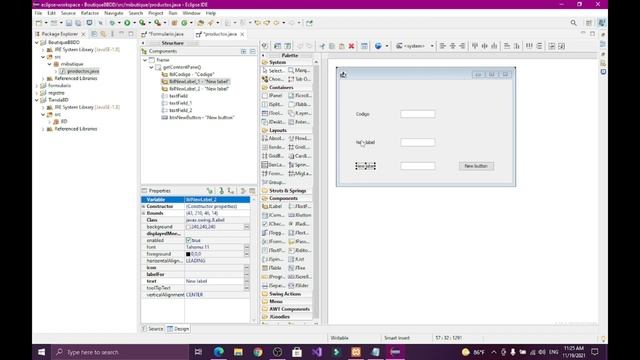Click the text property value field
This screenshot has height=360, width=640.
(214, 281)
